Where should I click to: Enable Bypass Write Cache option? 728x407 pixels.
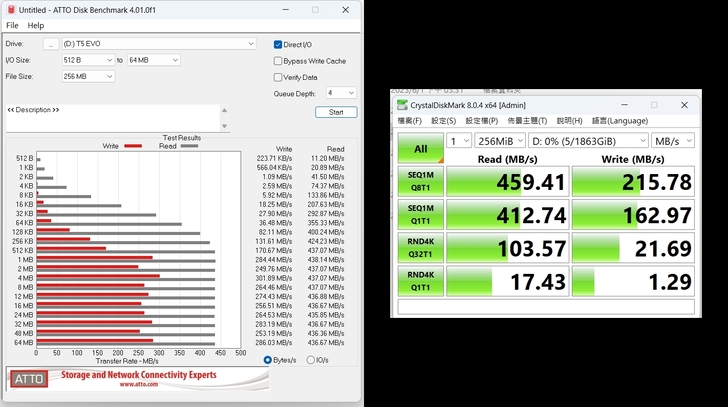coord(279,61)
